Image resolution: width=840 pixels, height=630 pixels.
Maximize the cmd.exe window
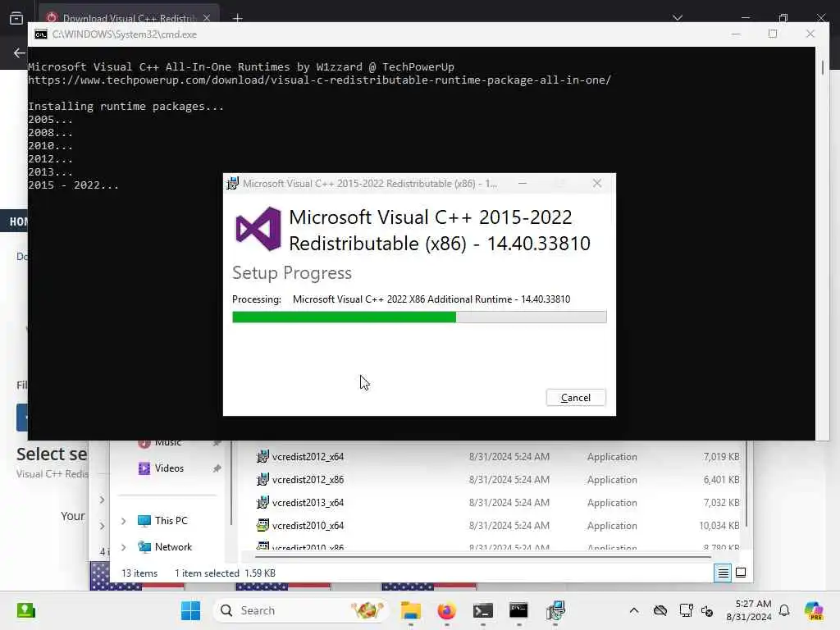pos(773,34)
